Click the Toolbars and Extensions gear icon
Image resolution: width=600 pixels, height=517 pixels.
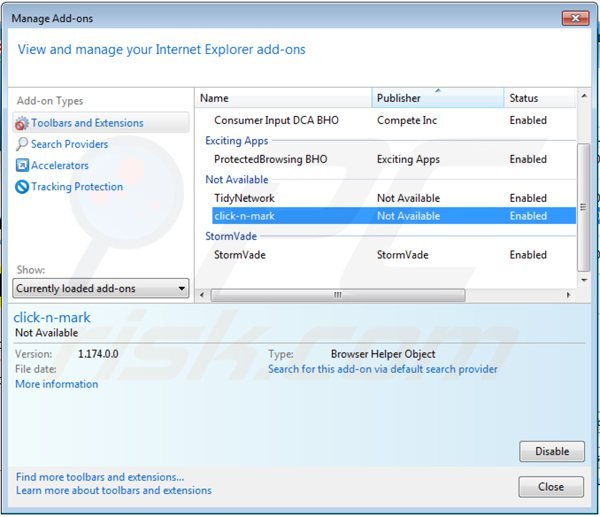pos(22,123)
